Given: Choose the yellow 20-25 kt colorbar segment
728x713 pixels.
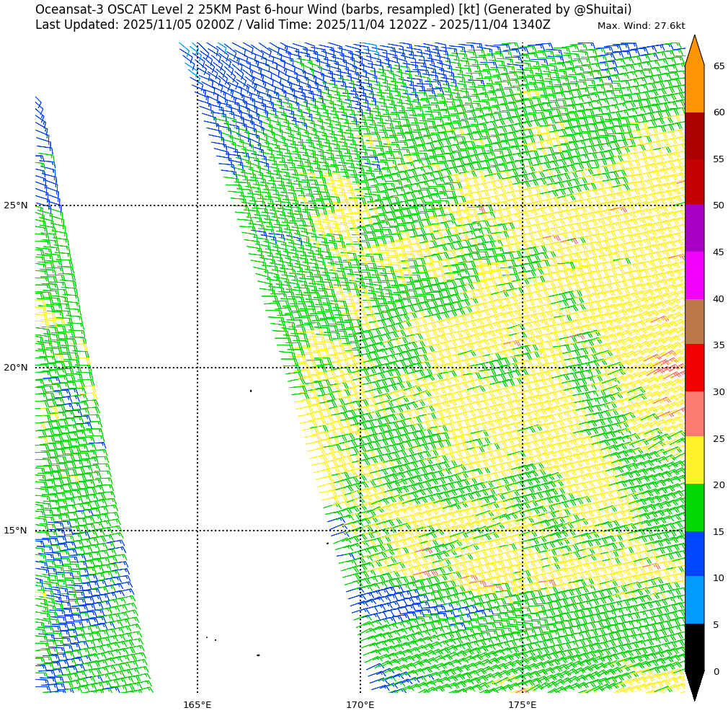Looking at the screenshot, I should (694, 461).
